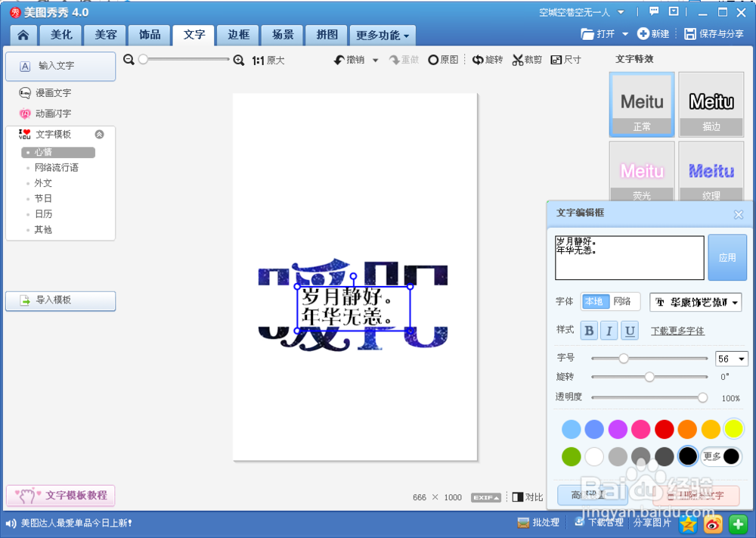Choose the 描边 outline text effect
The width and height of the screenshot is (756, 538).
pyautogui.click(x=711, y=104)
